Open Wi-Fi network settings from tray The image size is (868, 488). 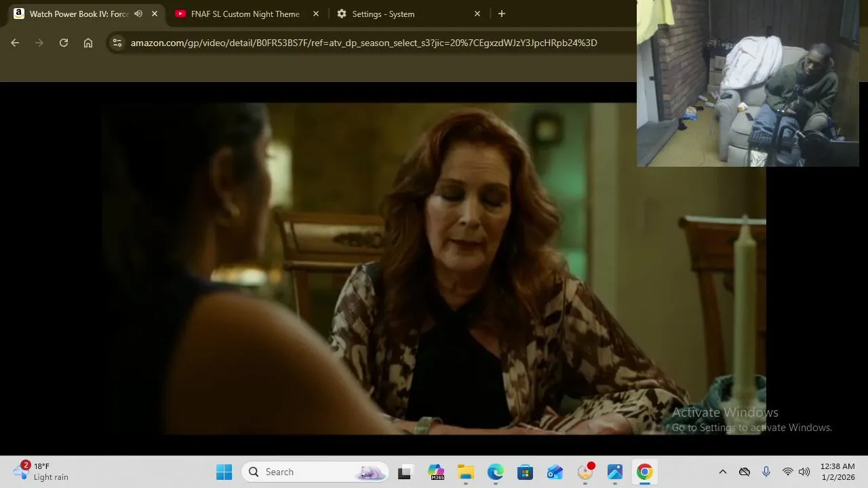pyautogui.click(x=788, y=472)
